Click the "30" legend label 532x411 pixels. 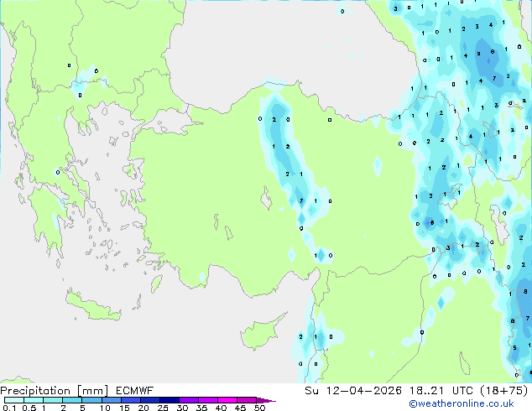(x=182, y=408)
